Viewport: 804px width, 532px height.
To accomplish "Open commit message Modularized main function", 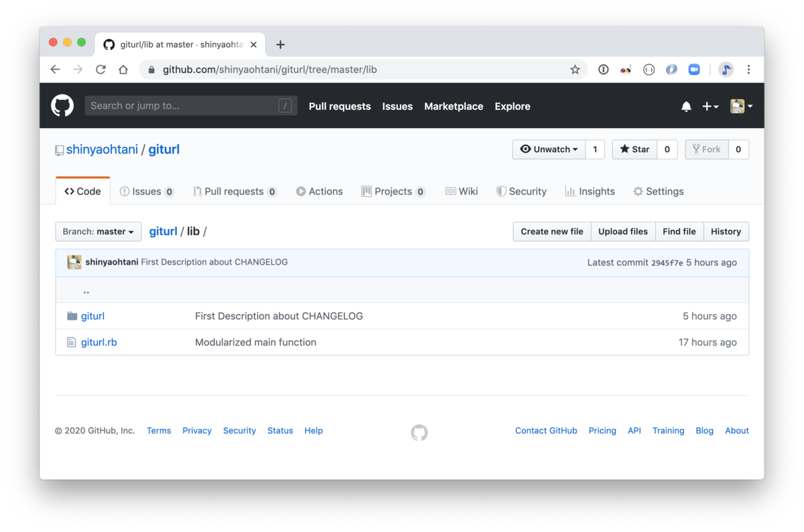I will 255,342.
